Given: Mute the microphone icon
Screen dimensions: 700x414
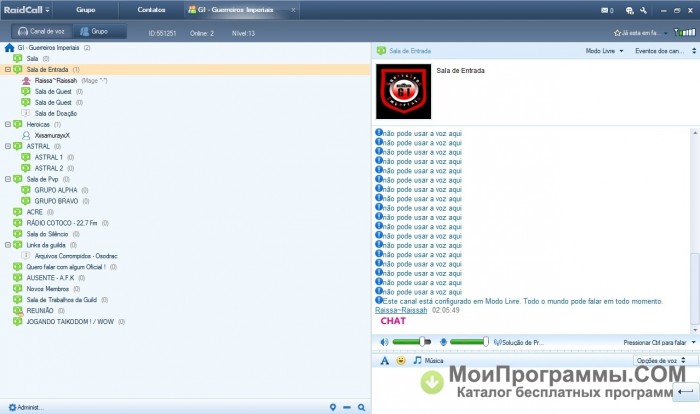Looking at the screenshot, I should click(443, 342).
